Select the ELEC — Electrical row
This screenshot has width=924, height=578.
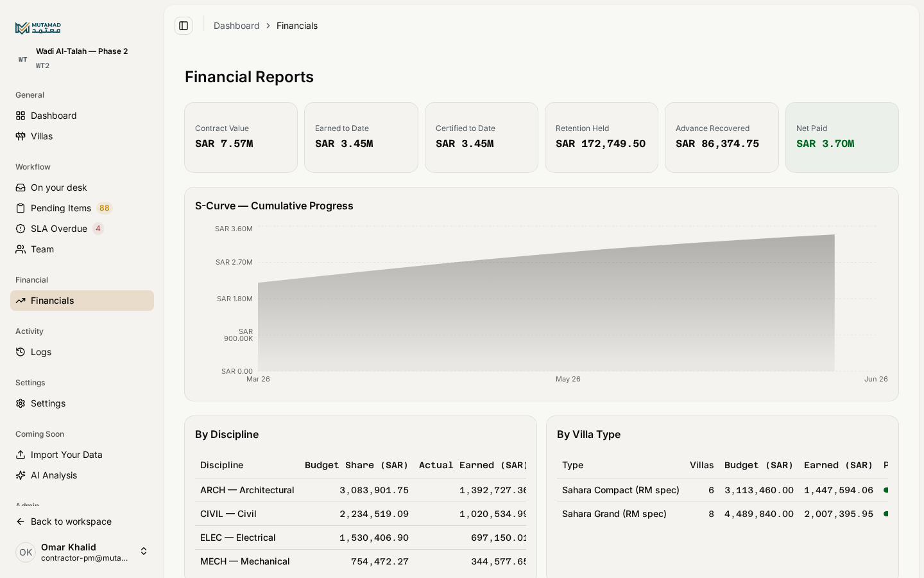361,538
